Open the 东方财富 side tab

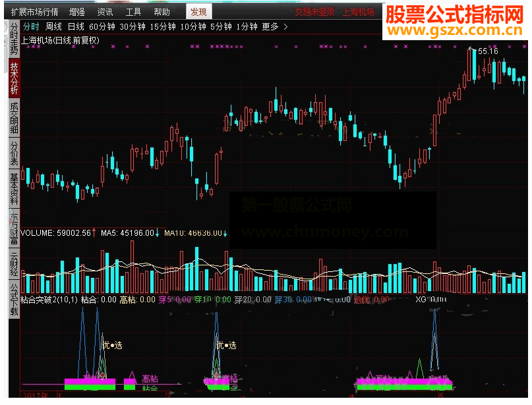click(14, 229)
